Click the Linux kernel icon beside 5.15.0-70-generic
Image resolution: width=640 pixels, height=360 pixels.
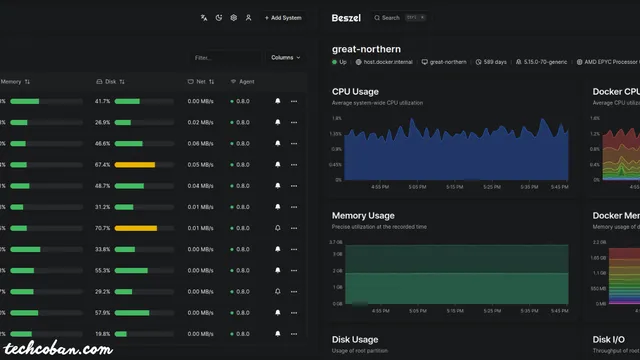(518, 62)
